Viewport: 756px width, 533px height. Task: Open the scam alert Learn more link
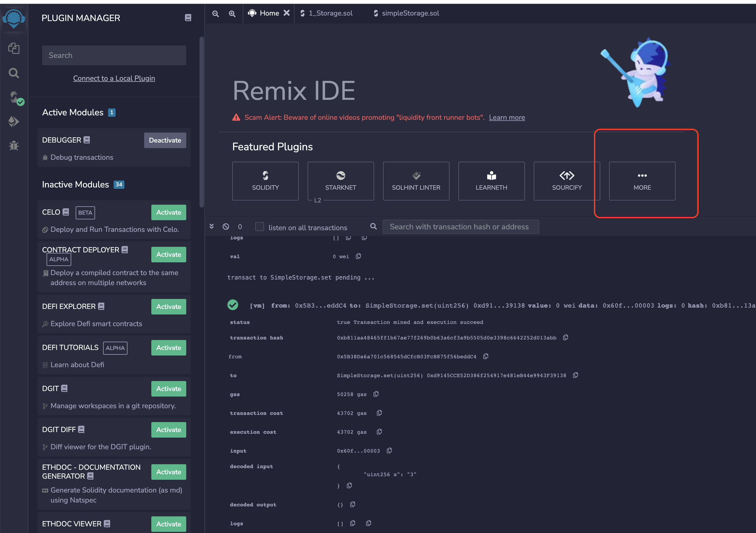coord(507,117)
